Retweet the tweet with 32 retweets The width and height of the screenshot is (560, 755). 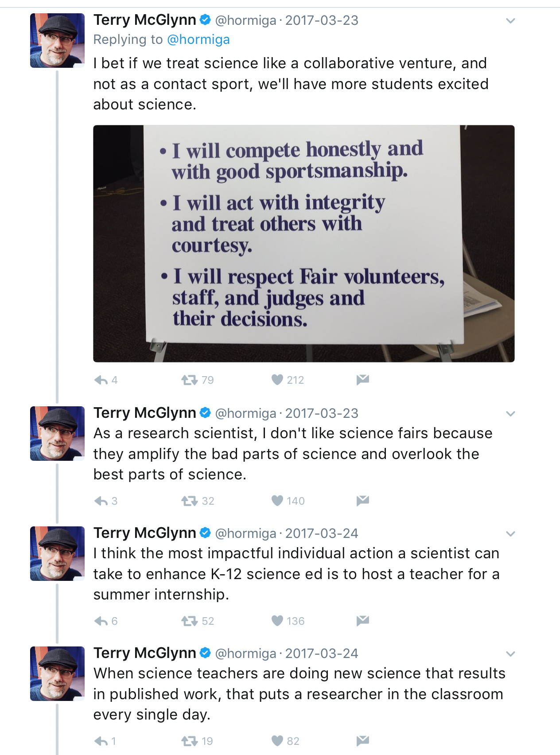tap(189, 501)
